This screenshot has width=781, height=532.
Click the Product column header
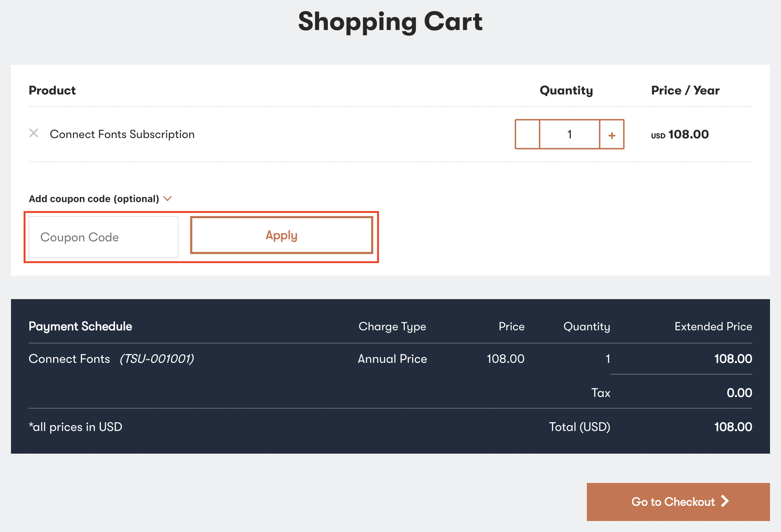(52, 90)
